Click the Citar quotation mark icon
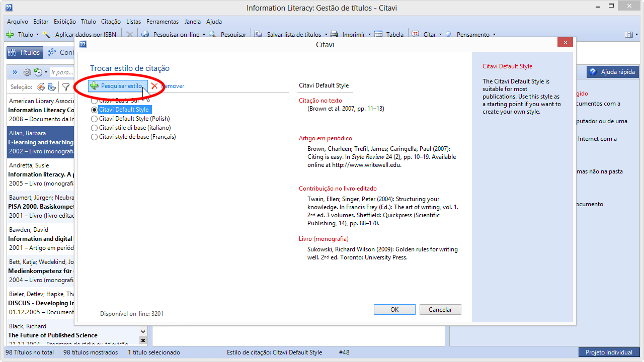This screenshot has height=362, width=644. [416, 35]
